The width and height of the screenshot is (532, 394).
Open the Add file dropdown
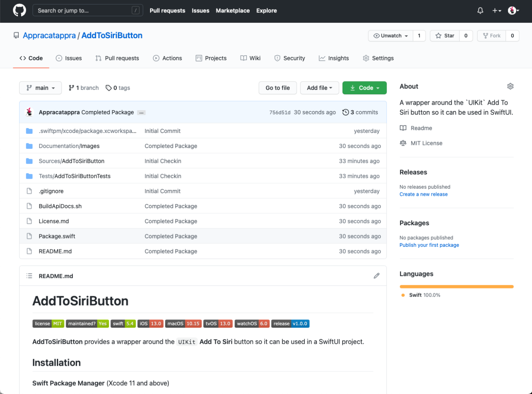(319, 88)
